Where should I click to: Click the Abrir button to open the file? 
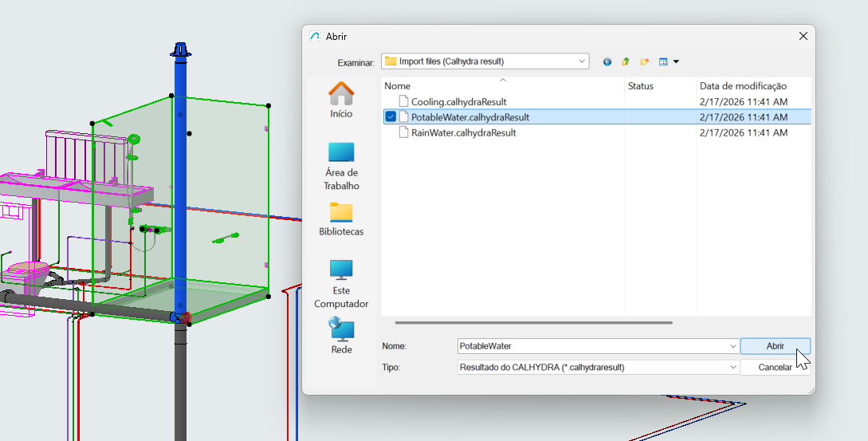coord(775,346)
